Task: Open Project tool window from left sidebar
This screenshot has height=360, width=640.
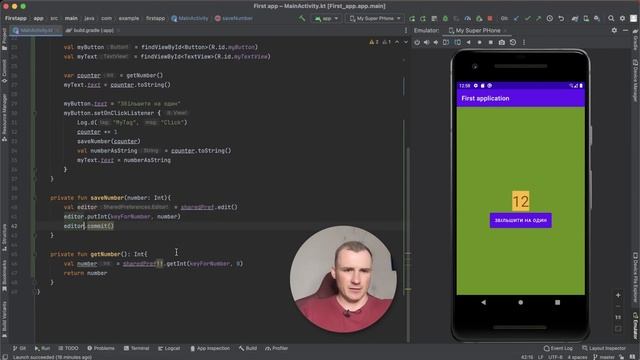Action: pyautogui.click(x=4, y=40)
